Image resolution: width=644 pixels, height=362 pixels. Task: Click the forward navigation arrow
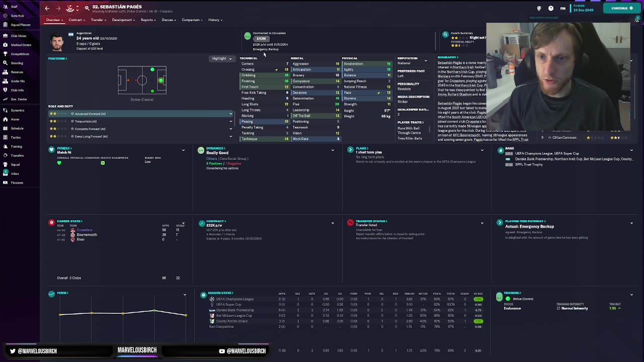point(58,8)
